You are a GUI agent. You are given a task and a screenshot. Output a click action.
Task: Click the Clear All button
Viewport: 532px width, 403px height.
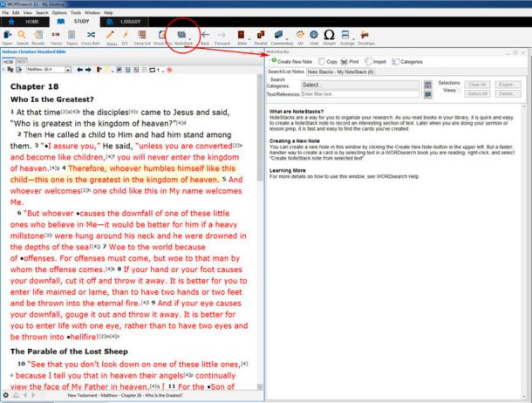(x=477, y=85)
